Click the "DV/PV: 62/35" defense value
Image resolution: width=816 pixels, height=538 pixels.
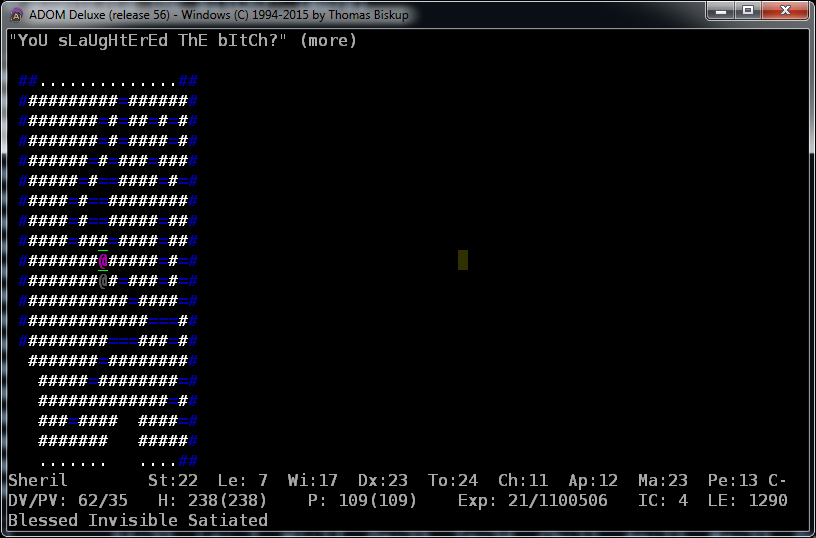click(x=68, y=501)
